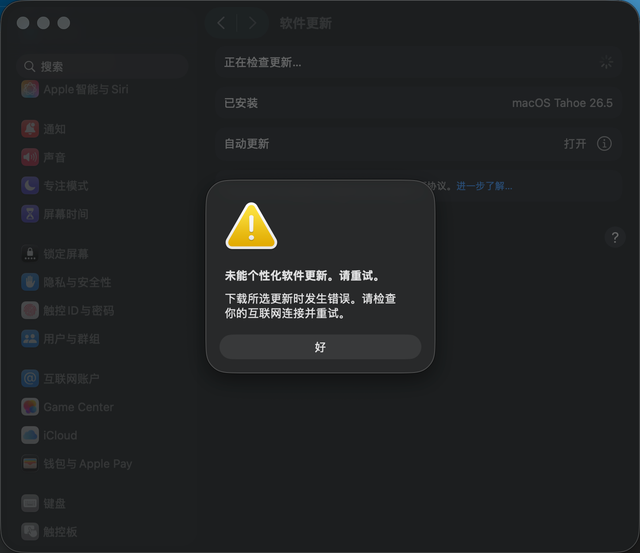Click the alert message about 互联网连接
The image size is (640, 553).
(x=310, y=306)
